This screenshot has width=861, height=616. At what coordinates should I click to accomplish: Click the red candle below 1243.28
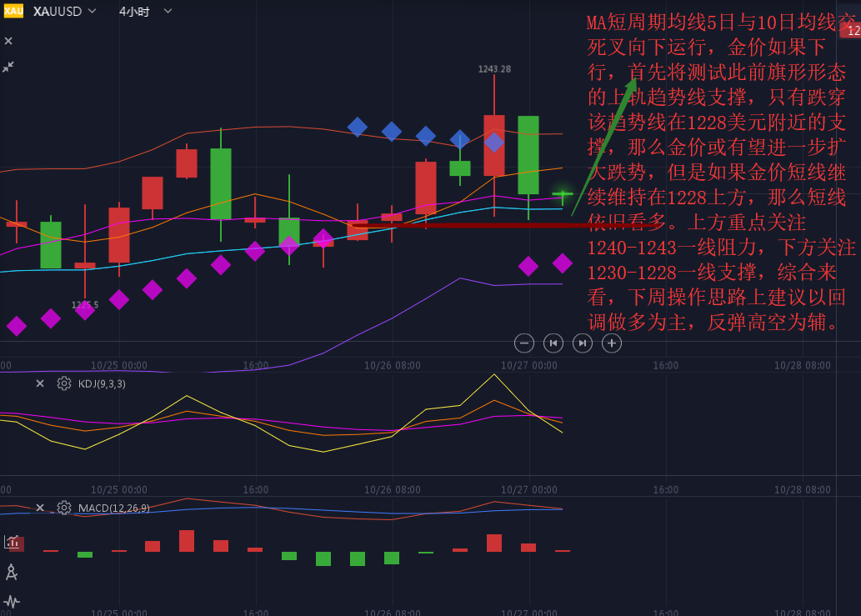(x=494, y=146)
